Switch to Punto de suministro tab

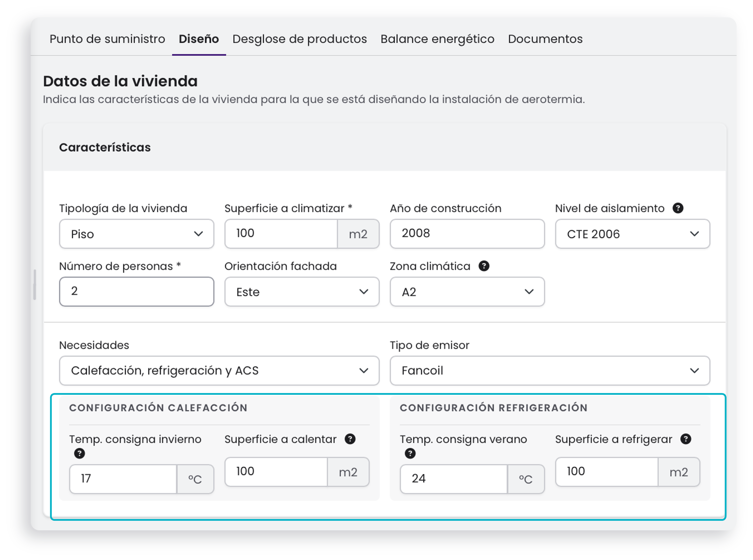(107, 39)
